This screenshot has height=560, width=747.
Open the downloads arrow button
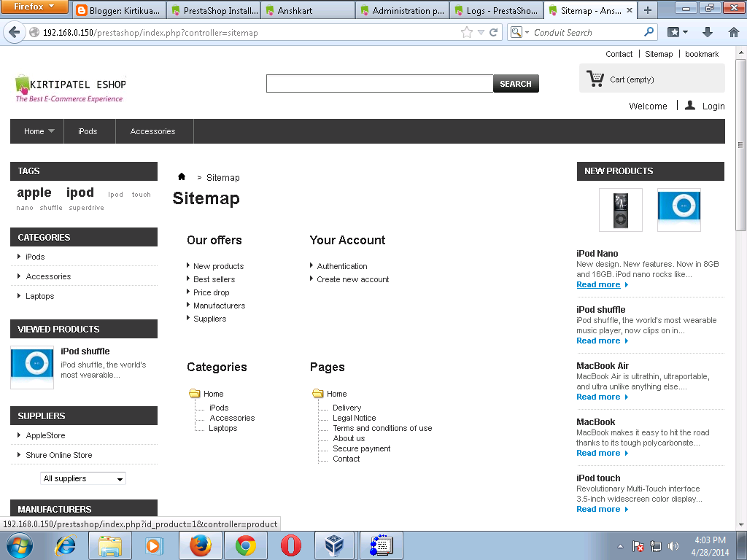708,32
